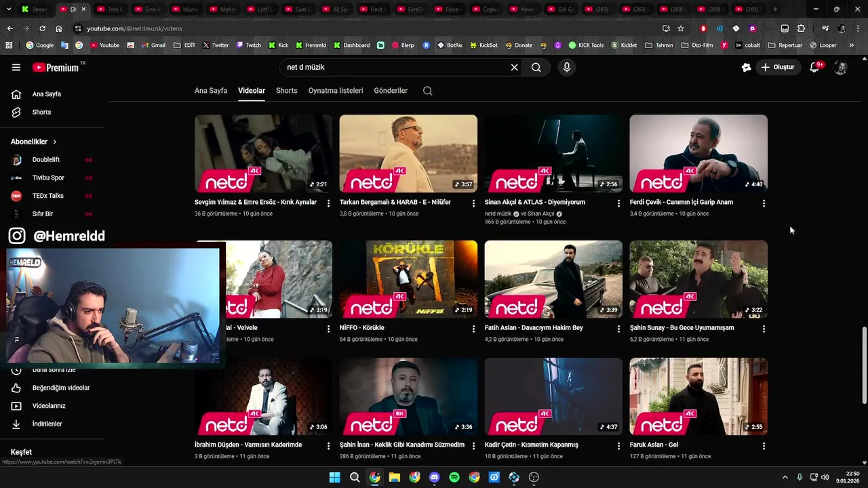This screenshot has height=488, width=868.
Task: Open the KICK Tools bookmark
Action: tap(586, 45)
